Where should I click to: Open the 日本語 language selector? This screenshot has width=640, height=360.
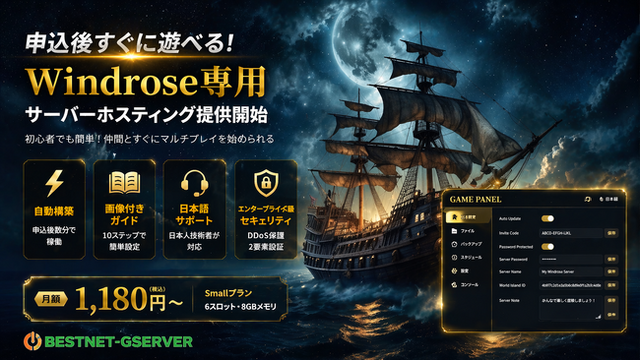tap(609, 199)
